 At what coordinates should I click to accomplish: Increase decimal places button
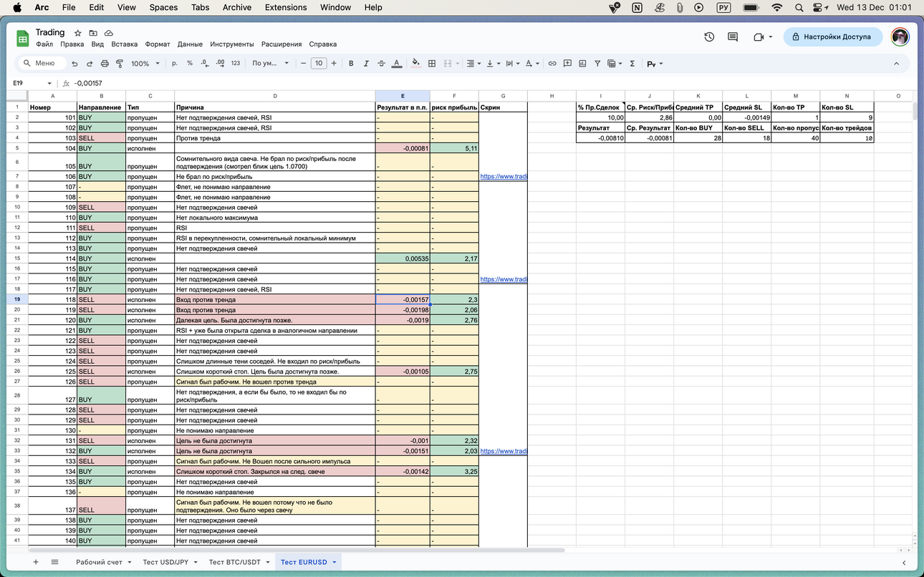pyautogui.click(x=220, y=64)
